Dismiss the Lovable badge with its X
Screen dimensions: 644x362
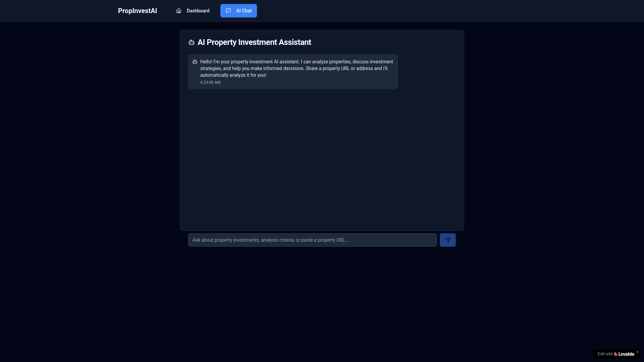point(638,352)
